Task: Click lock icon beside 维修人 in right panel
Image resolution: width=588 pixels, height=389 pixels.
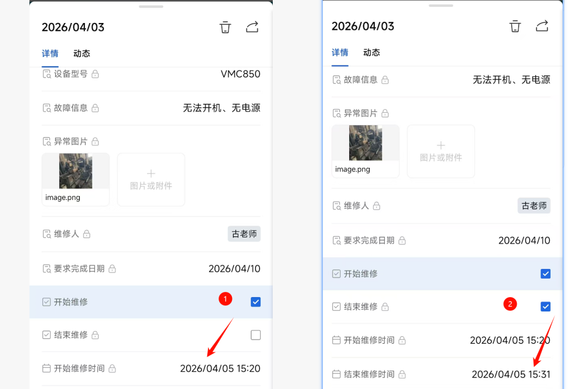Action: 377,206
